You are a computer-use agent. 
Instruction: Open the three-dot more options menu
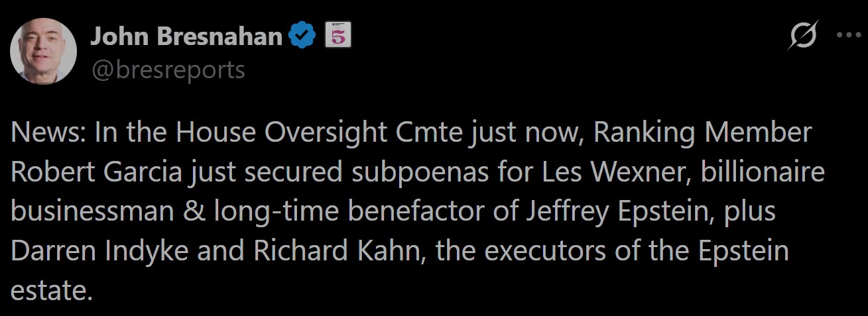point(848,36)
